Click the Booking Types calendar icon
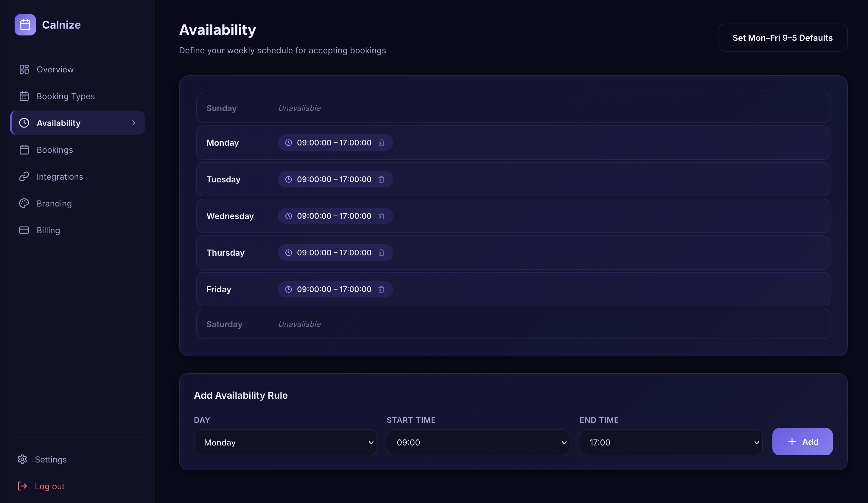This screenshot has height=503, width=868. click(x=24, y=96)
